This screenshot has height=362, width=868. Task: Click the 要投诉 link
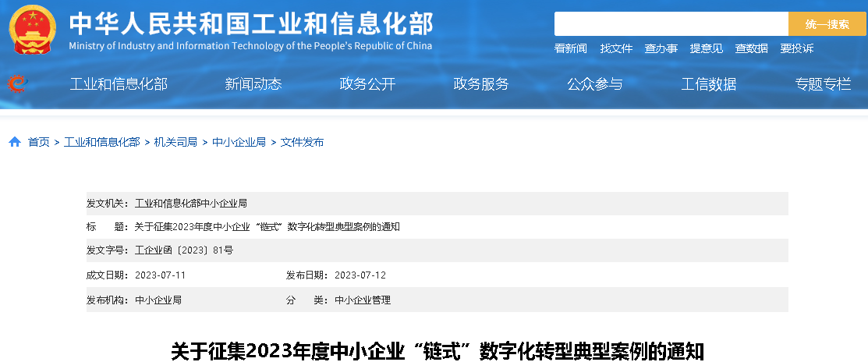pyautogui.click(x=796, y=48)
